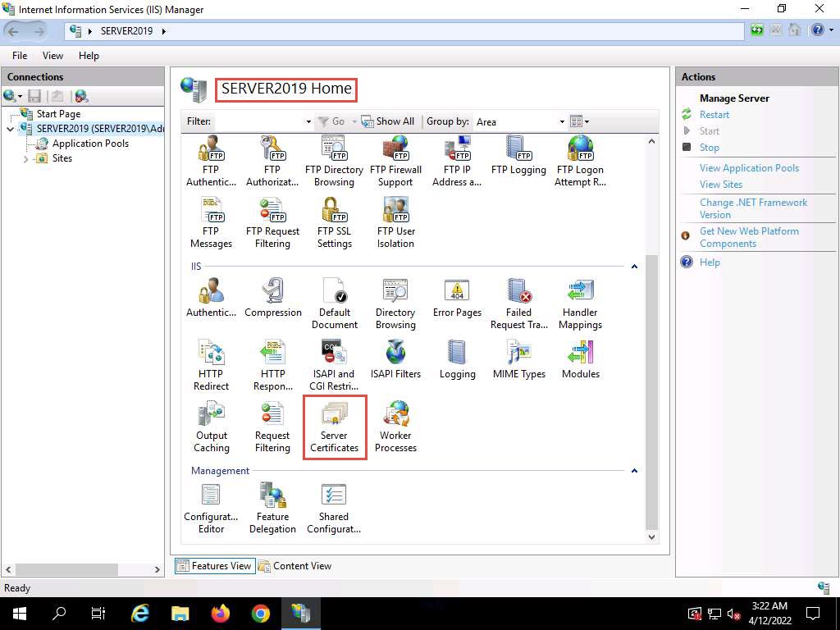Open the Server Certificates feature

(x=334, y=427)
